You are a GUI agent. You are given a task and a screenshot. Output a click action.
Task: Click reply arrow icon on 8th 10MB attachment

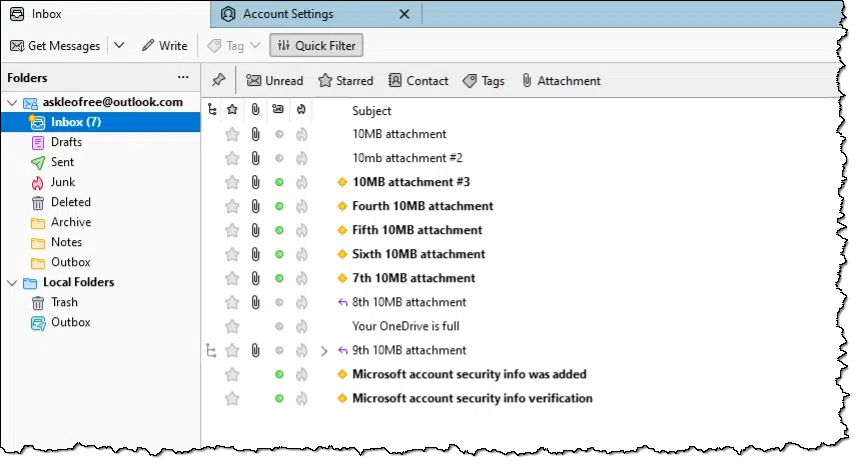pos(343,302)
